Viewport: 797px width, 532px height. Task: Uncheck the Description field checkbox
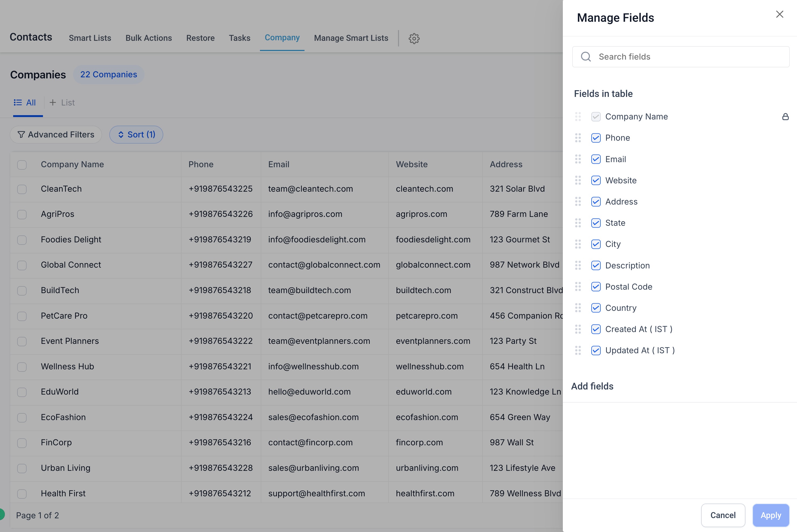point(596,265)
